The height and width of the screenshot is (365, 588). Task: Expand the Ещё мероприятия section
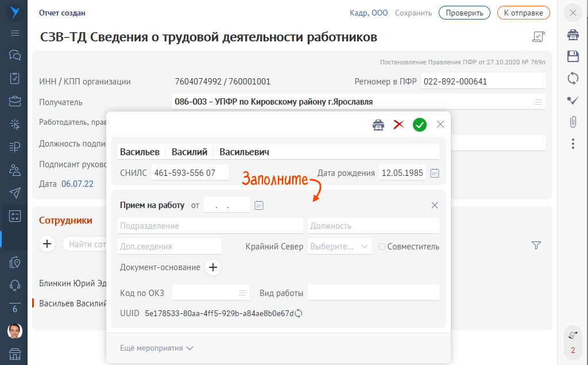(x=157, y=348)
